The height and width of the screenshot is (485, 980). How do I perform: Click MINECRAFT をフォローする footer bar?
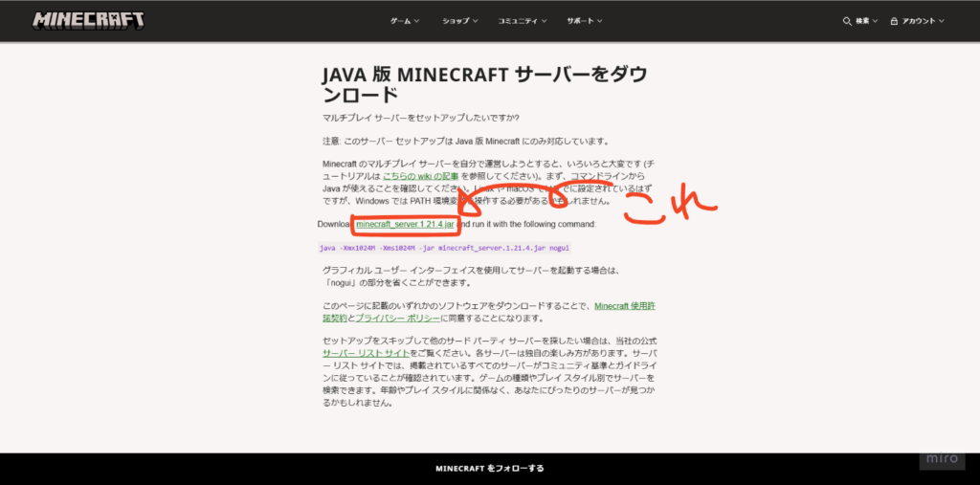coord(490,469)
